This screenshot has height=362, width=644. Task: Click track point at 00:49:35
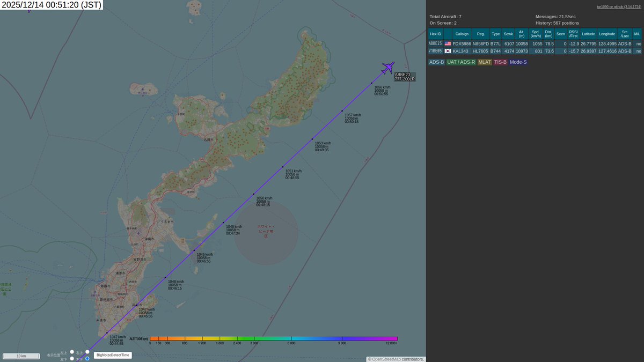(x=312, y=139)
